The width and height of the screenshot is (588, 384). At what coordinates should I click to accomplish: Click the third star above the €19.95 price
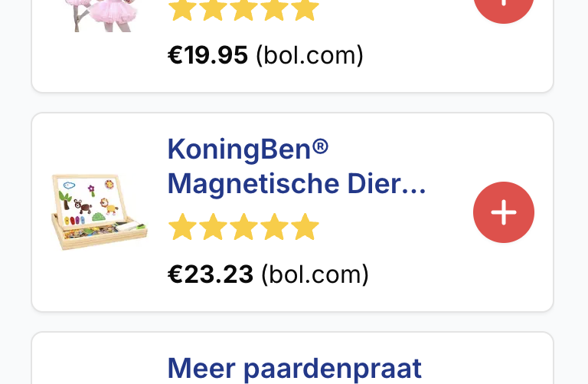click(x=243, y=10)
